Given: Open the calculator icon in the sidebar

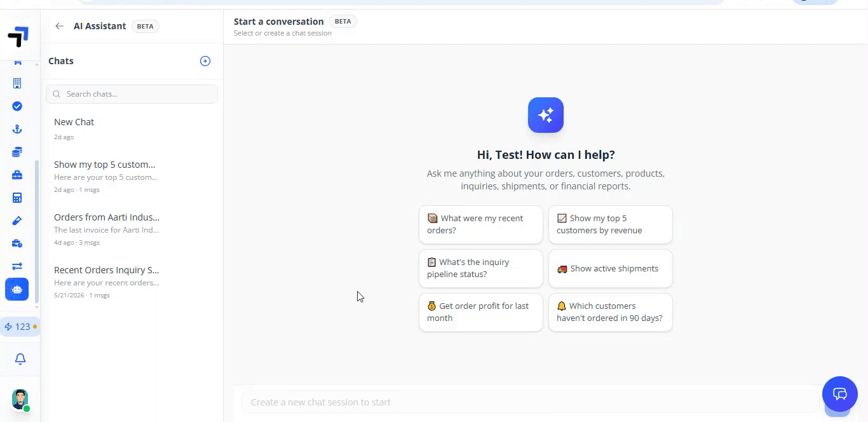Looking at the screenshot, I should coord(17,198).
